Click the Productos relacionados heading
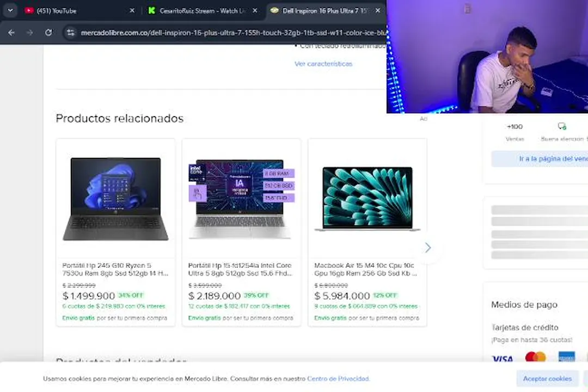This screenshot has height=392, width=588. coord(120,119)
